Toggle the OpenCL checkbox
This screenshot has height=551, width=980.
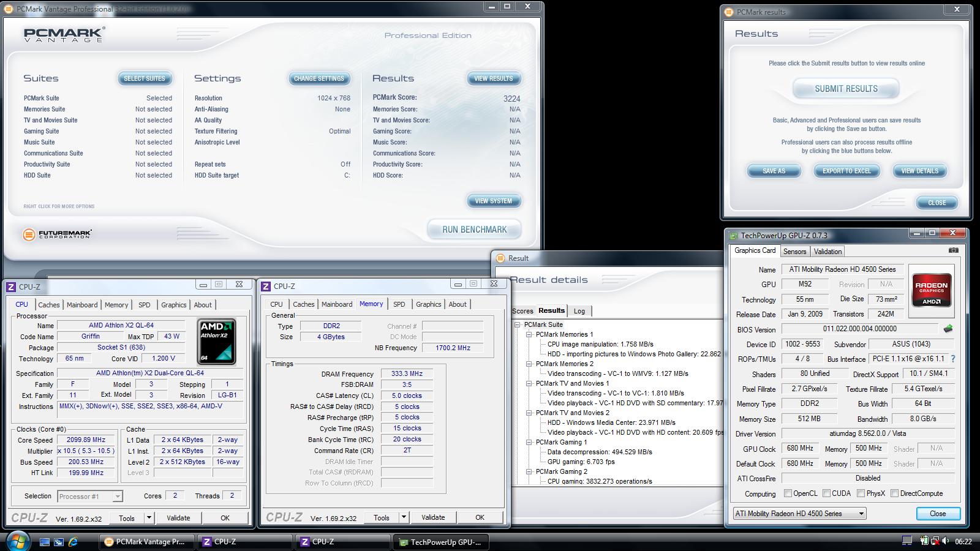pos(788,493)
